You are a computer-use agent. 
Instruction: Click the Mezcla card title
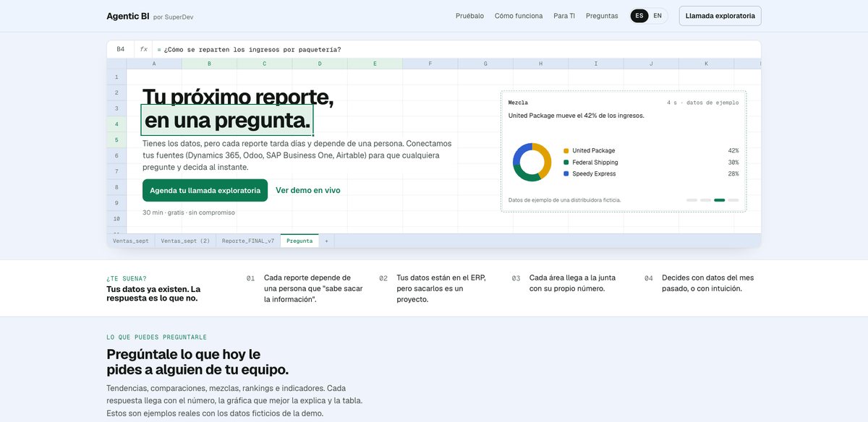tap(518, 103)
